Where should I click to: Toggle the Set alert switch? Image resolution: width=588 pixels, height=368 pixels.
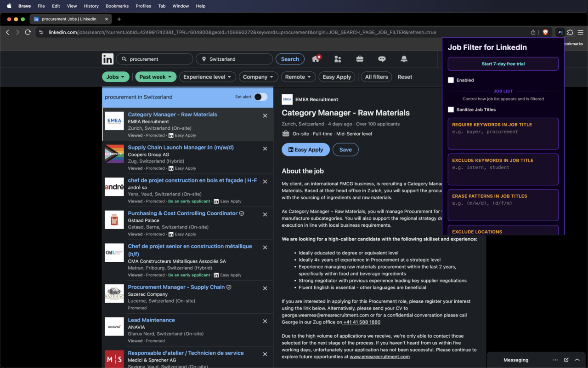(x=260, y=97)
